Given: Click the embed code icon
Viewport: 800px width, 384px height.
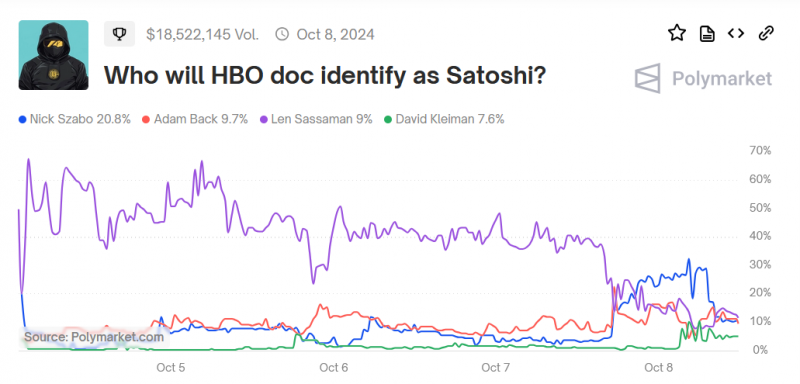Looking at the screenshot, I should click(x=736, y=34).
